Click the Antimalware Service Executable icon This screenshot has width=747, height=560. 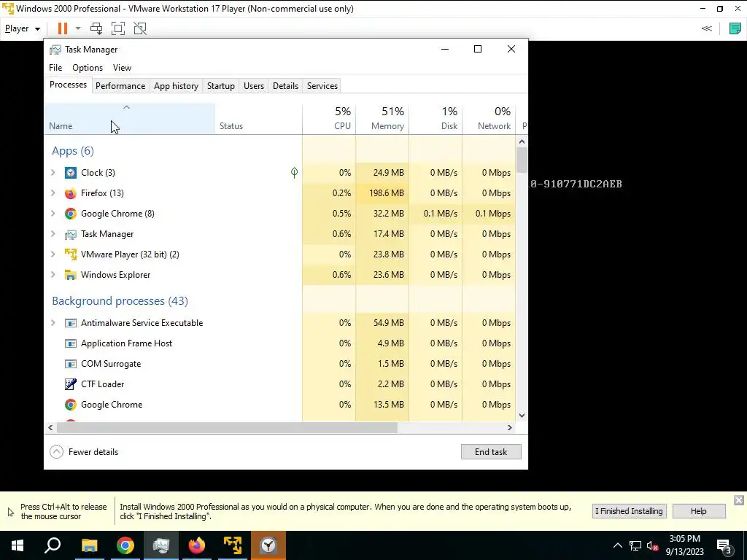[71, 323]
